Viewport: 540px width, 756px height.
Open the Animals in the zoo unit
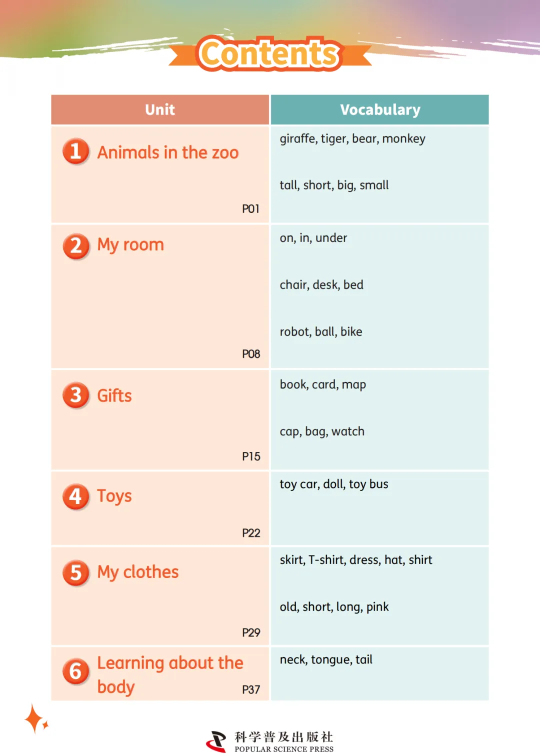[168, 152]
